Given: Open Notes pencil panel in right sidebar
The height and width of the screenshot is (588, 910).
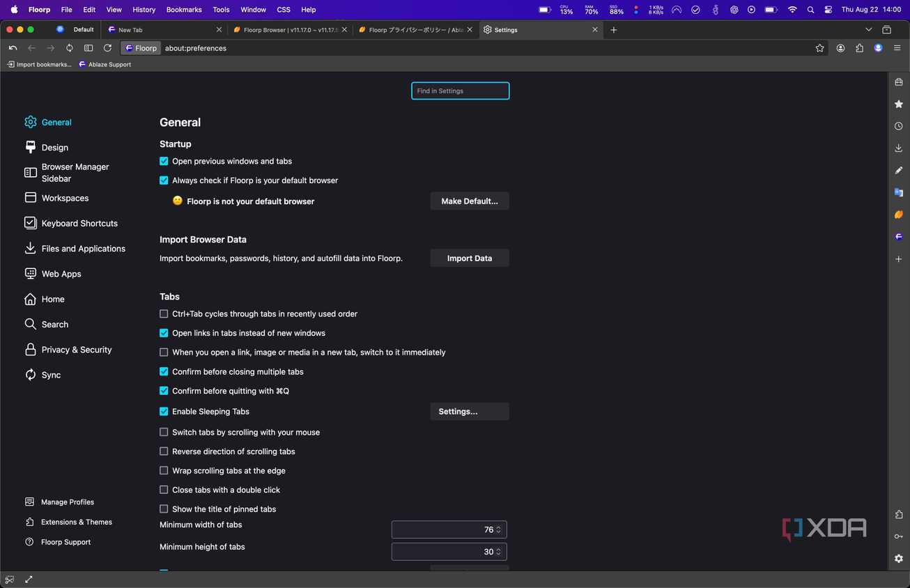Looking at the screenshot, I should tap(899, 170).
